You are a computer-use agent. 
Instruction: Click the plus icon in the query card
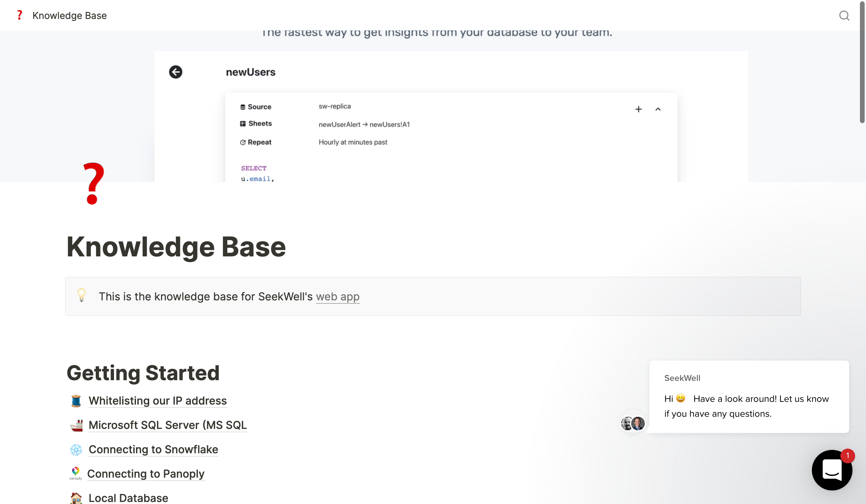638,109
